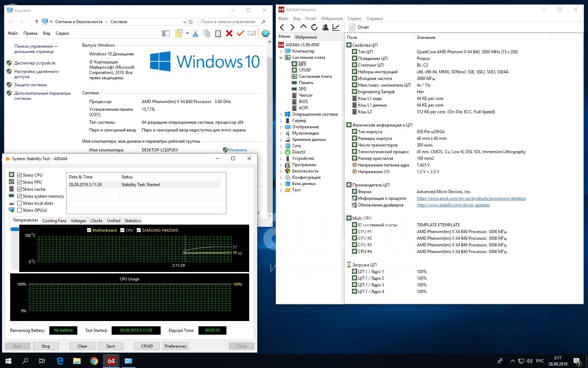Launch Google Chrome from taskbar

click(x=94, y=361)
